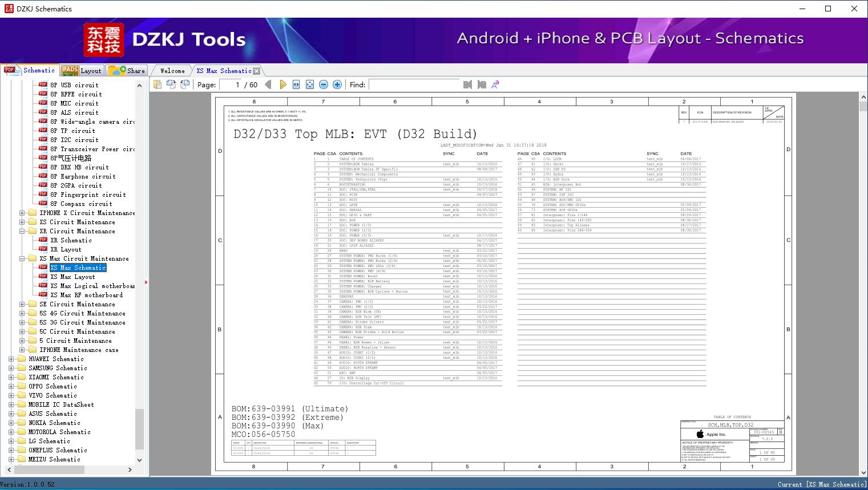
Task: Click PDF icon beside 8P MIC circuit
Action: (43, 103)
